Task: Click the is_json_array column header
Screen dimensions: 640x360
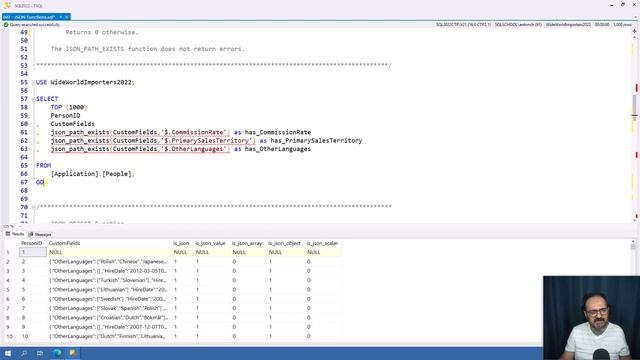Action: pos(247,243)
